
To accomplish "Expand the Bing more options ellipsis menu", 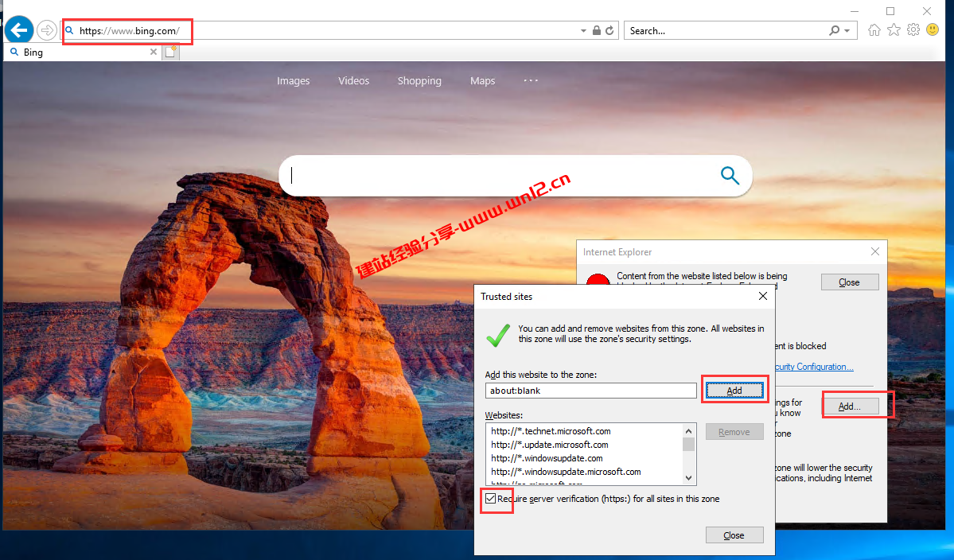I will (531, 80).
